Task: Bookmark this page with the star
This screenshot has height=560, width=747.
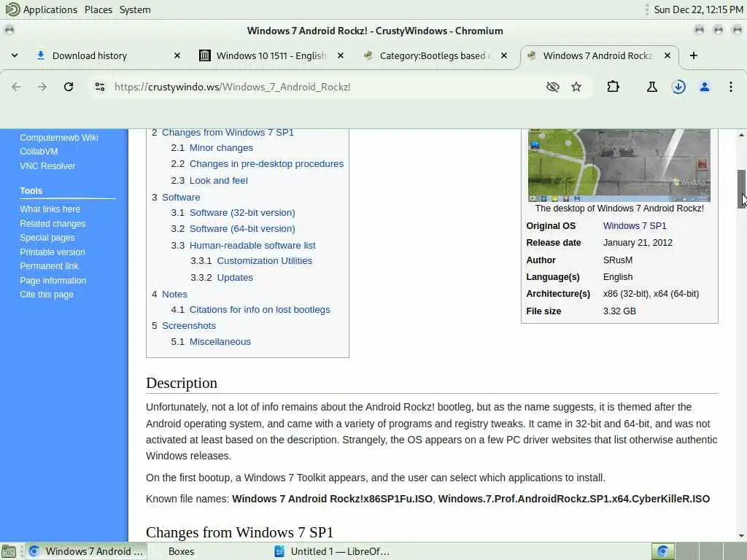Action: point(576,87)
